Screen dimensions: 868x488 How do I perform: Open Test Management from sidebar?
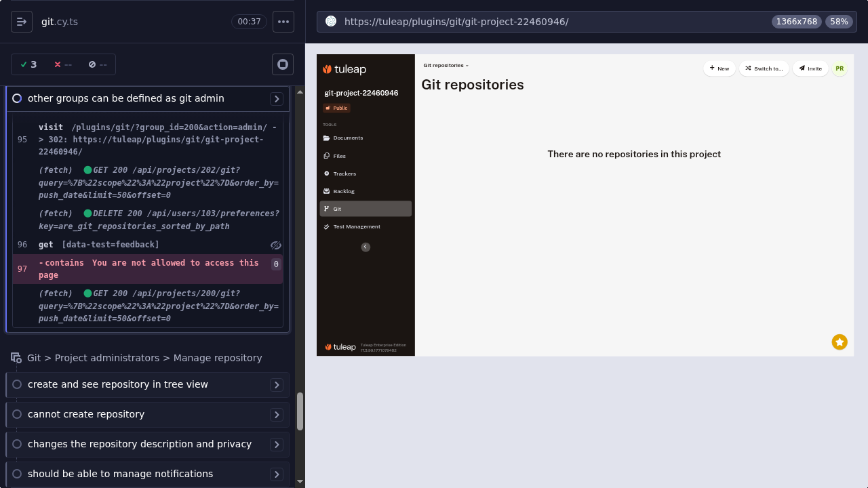click(357, 226)
